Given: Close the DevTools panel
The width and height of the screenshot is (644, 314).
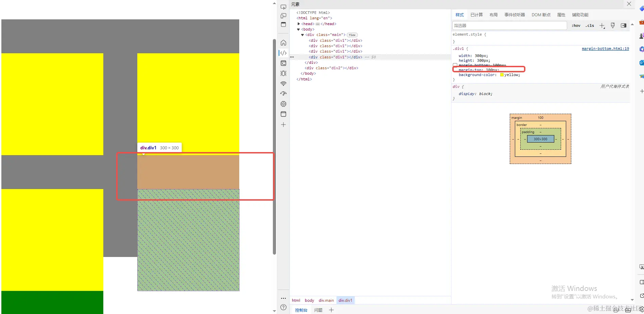Looking at the screenshot, I should tap(629, 4).
